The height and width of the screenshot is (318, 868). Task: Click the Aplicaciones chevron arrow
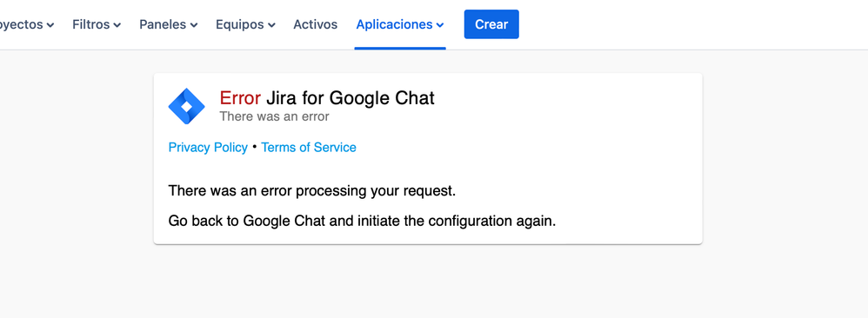pyautogui.click(x=439, y=25)
